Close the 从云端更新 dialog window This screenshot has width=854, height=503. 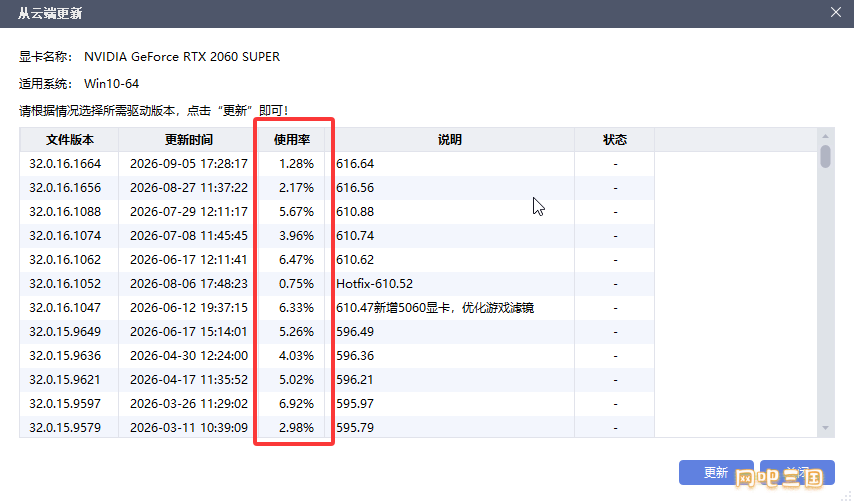[835, 12]
